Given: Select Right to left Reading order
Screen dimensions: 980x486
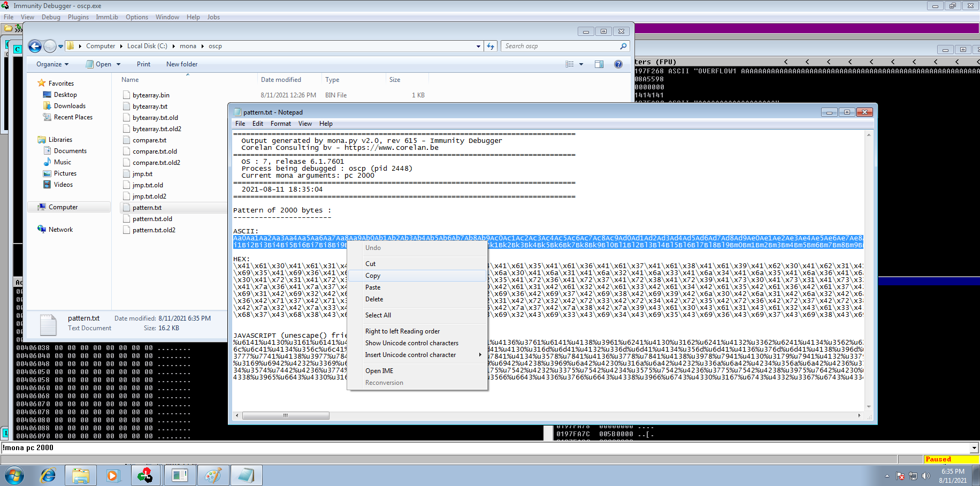Looking at the screenshot, I should [x=417, y=331].
